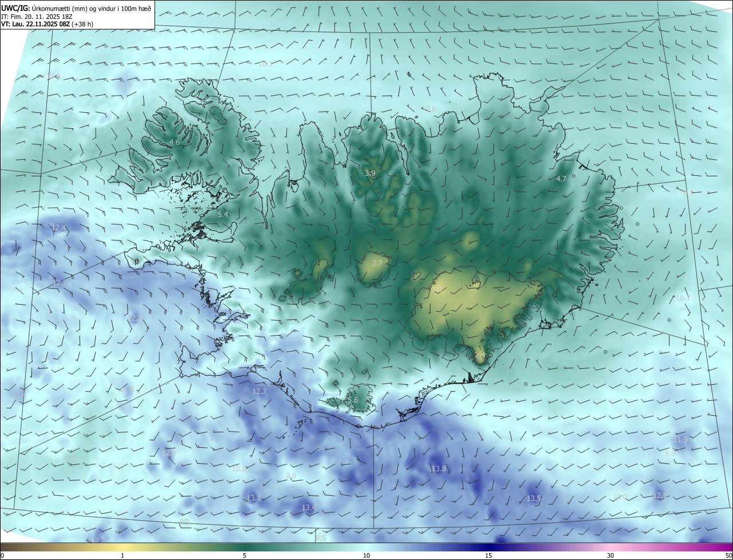Click the 15 tick label on the color scale
Screen dimensions: 733x560
click(x=488, y=555)
